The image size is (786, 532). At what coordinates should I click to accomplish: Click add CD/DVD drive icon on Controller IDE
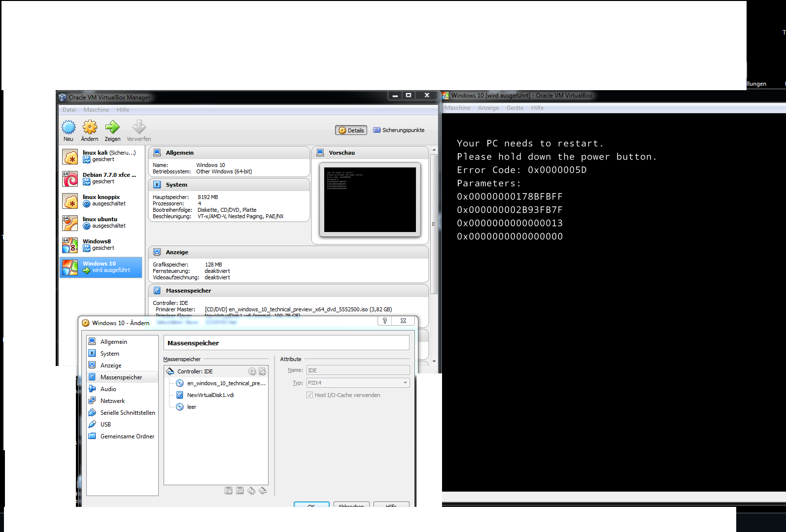[252, 371]
